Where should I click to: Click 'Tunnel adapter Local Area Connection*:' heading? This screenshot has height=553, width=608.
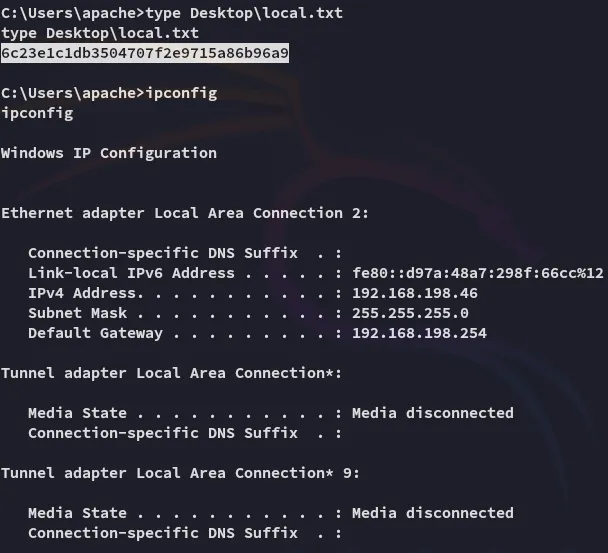172,372
